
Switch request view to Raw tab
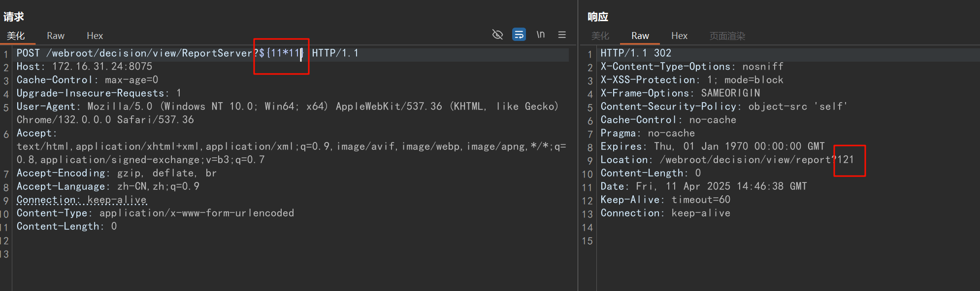pyautogui.click(x=56, y=36)
